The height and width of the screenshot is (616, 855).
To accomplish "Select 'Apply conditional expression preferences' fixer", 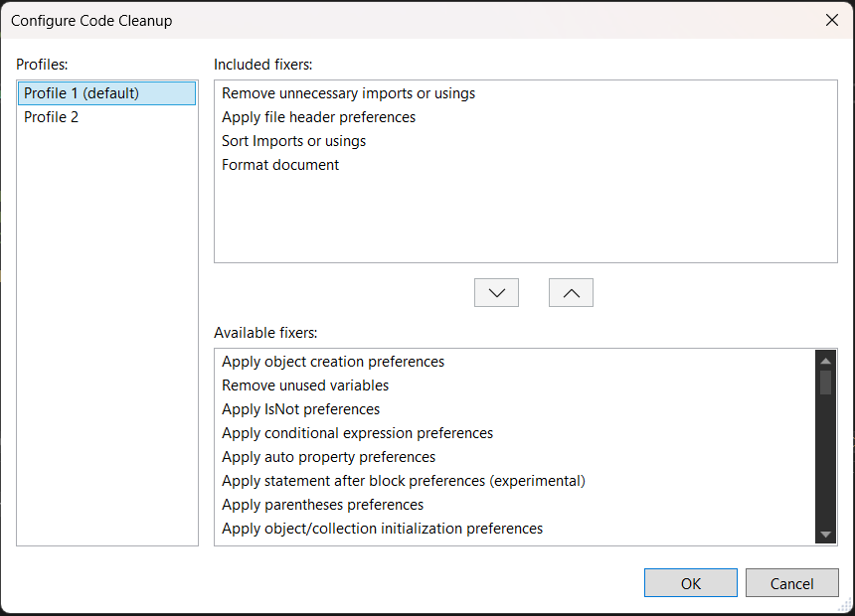I will pyautogui.click(x=357, y=433).
